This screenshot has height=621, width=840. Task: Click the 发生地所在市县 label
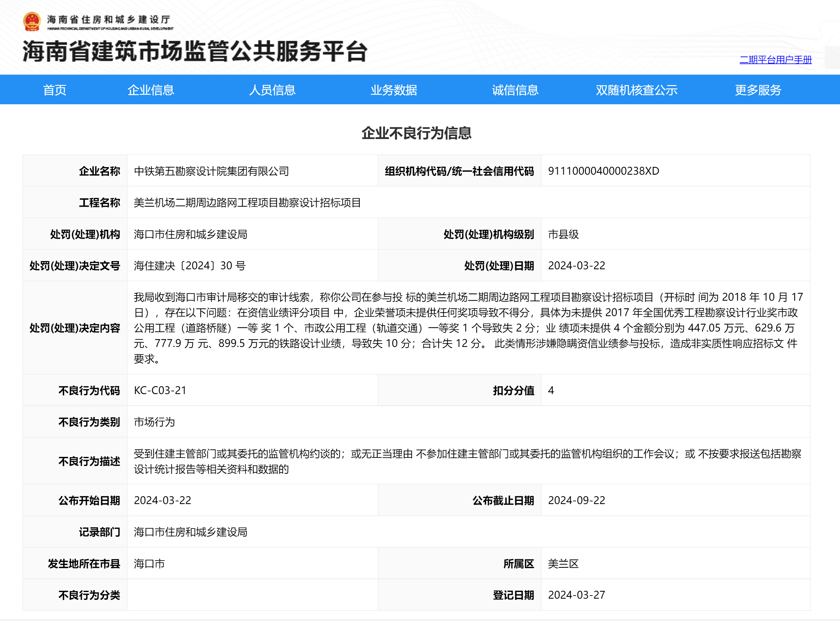coord(84,564)
